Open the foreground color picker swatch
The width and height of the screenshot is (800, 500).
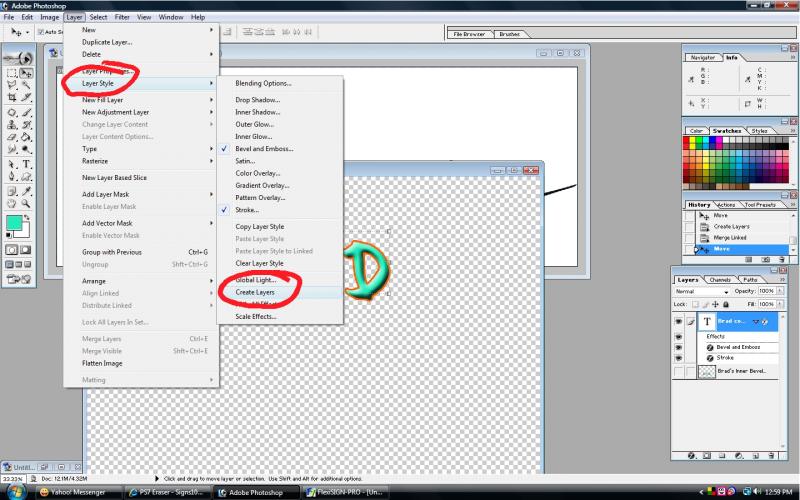pos(13,223)
